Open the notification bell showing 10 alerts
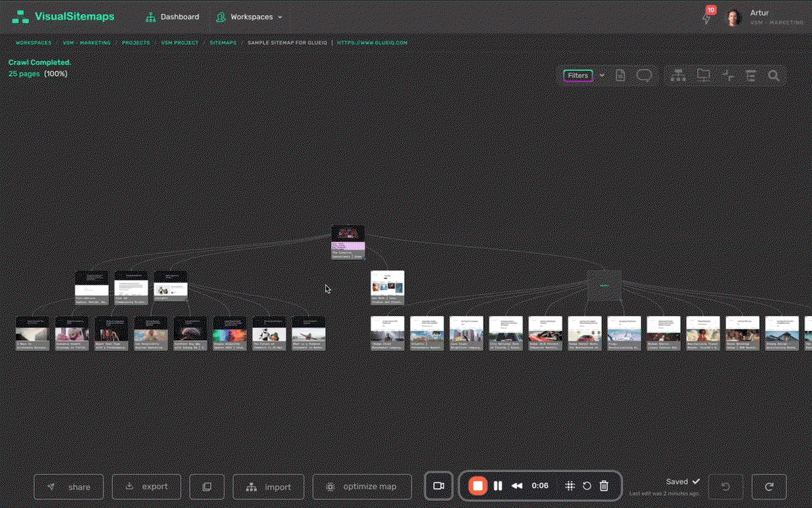The width and height of the screenshot is (812, 508). coord(707,16)
